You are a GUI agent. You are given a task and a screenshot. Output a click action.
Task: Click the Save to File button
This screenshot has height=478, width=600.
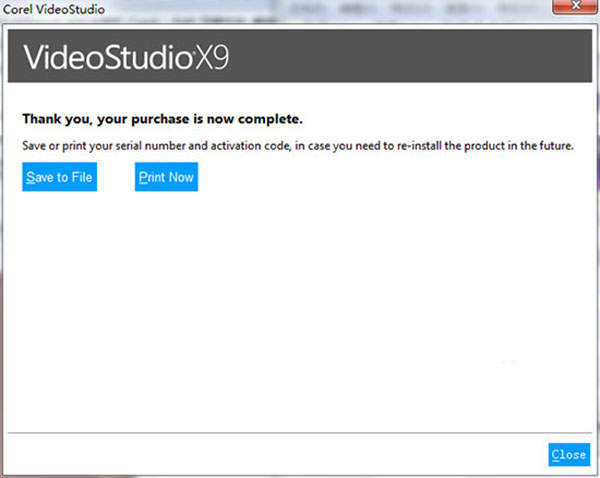tap(59, 177)
